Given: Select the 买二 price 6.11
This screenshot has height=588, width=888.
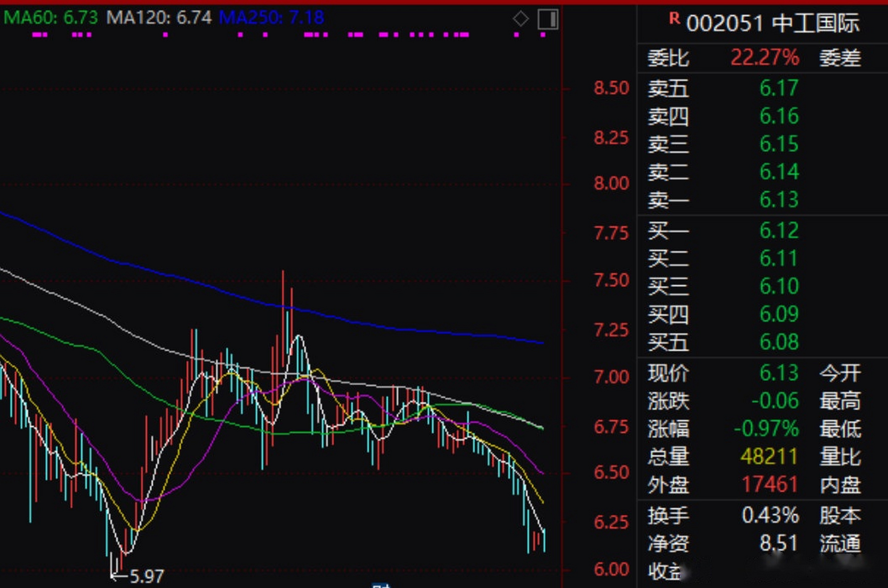Looking at the screenshot, I should [779, 259].
